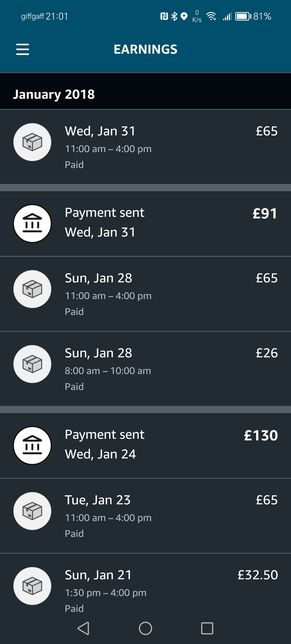Tap package icon for Wed, Jan 31 delivery
291x644 pixels.
(x=32, y=142)
